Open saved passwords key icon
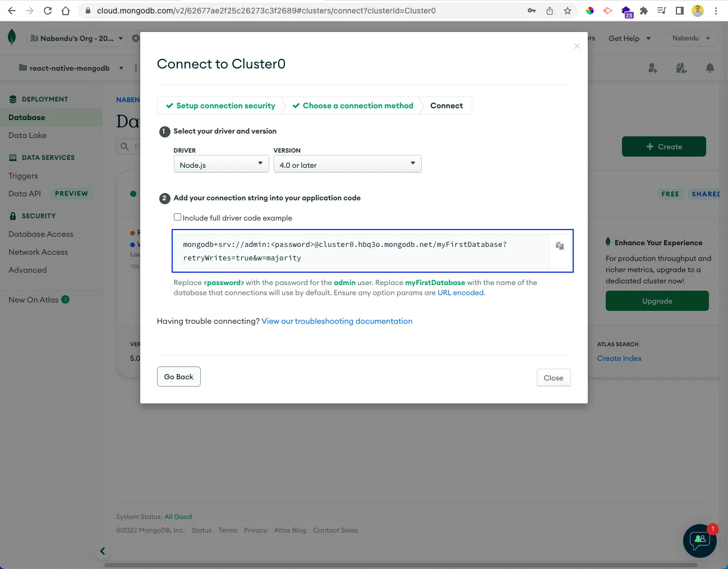Viewport: 728px width, 569px height. (x=532, y=11)
